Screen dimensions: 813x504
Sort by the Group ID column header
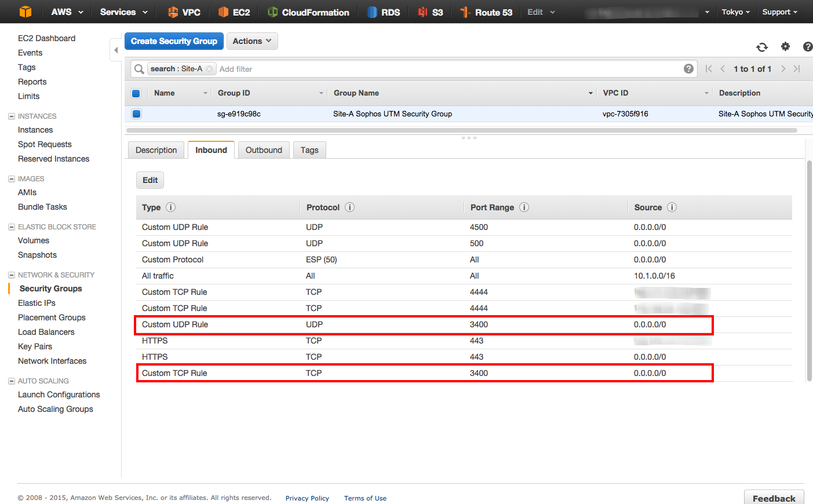pos(234,93)
